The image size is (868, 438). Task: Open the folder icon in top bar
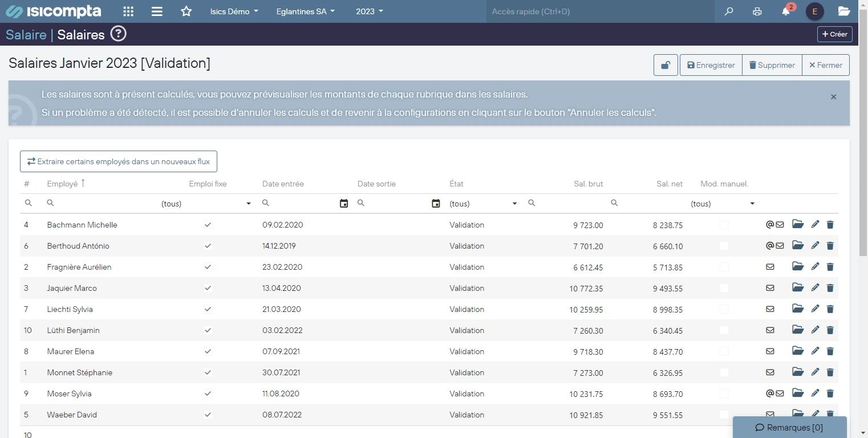pos(844,11)
